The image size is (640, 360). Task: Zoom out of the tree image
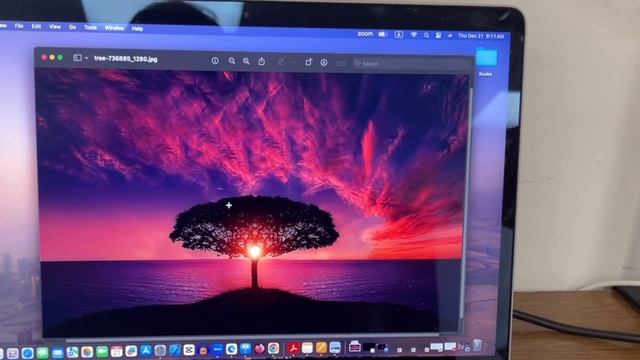231,61
